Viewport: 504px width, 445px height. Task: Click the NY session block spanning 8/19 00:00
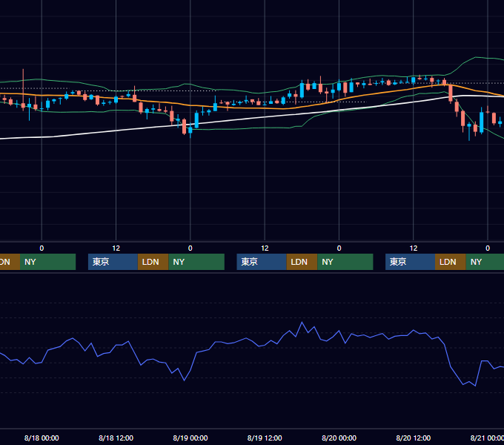coord(196,262)
